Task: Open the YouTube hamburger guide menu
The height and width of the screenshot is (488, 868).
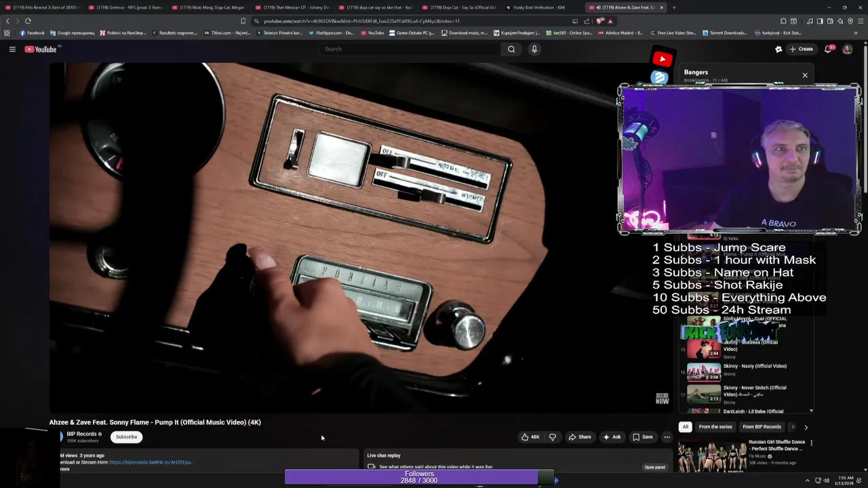Action: (x=12, y=49)
